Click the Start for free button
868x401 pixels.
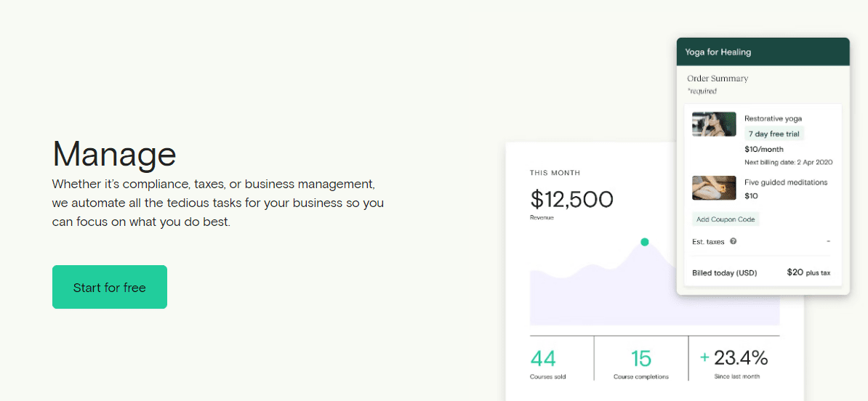point(110,287)
